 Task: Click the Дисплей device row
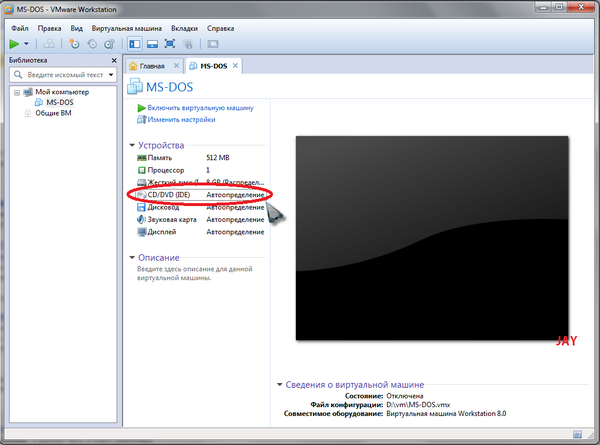(x=200, y=232)
